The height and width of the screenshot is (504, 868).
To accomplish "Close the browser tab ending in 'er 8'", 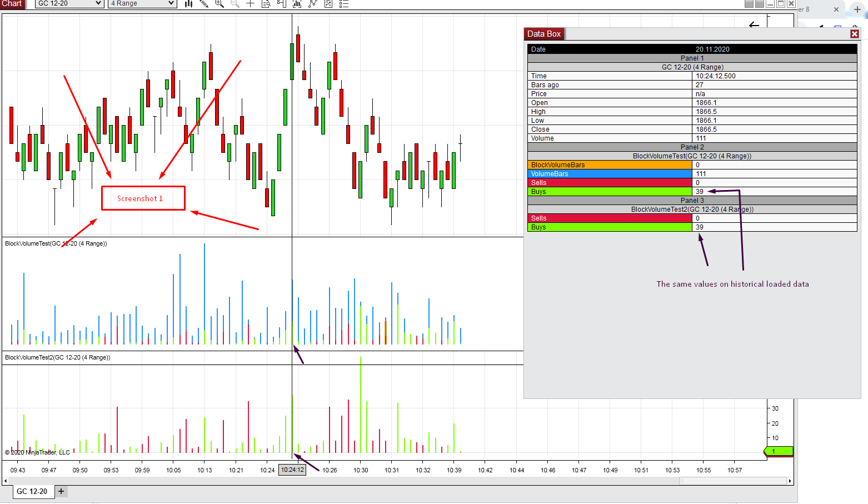I will pos(836,9).
